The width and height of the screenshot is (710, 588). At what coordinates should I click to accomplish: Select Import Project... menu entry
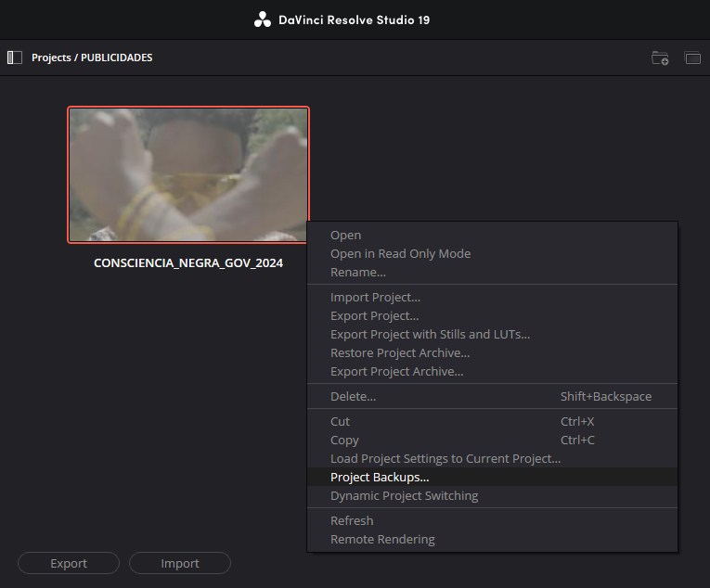click(x=492, y=297)
